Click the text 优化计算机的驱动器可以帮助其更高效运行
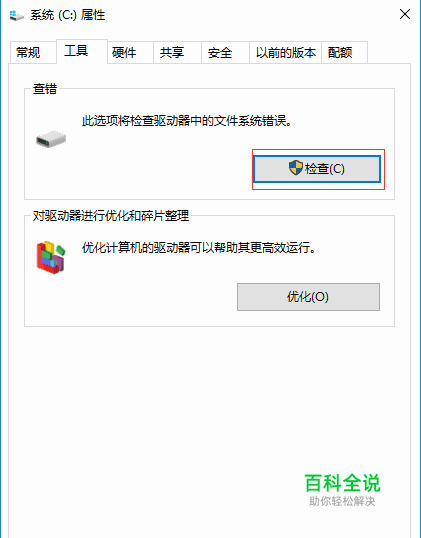The width and height of the screenshot is (421, 538). (x=198, y=247)
